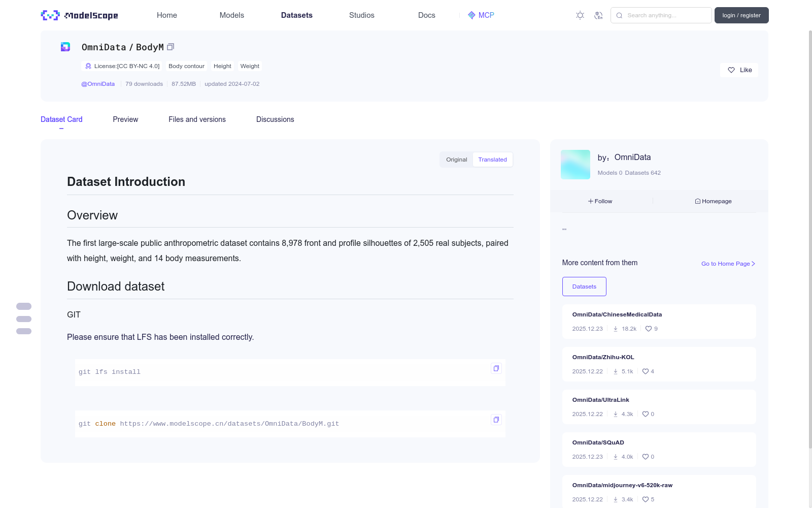
Task: Open the Discussions tab
Action: click(275, 119)
